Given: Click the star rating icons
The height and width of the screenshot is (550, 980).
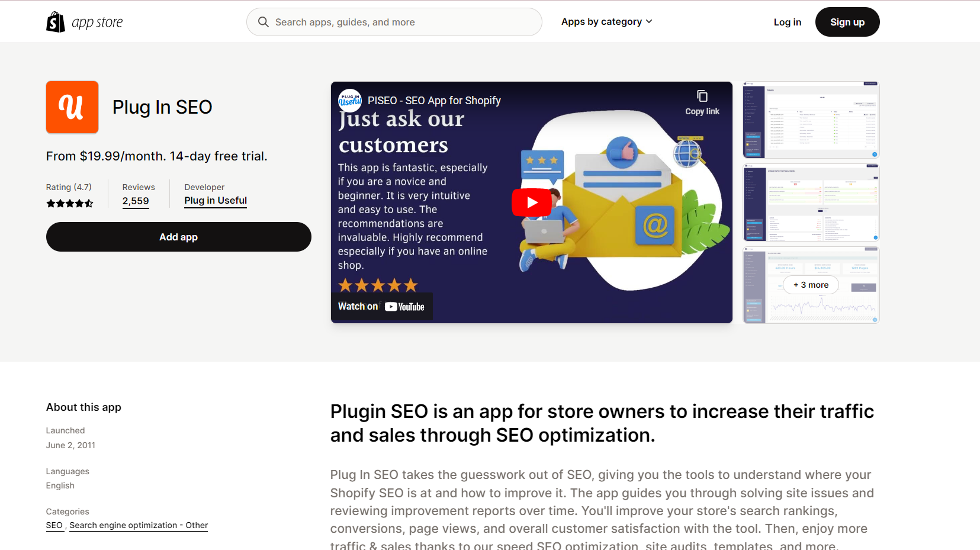Looking at the screenshot, I should [70, 204].
